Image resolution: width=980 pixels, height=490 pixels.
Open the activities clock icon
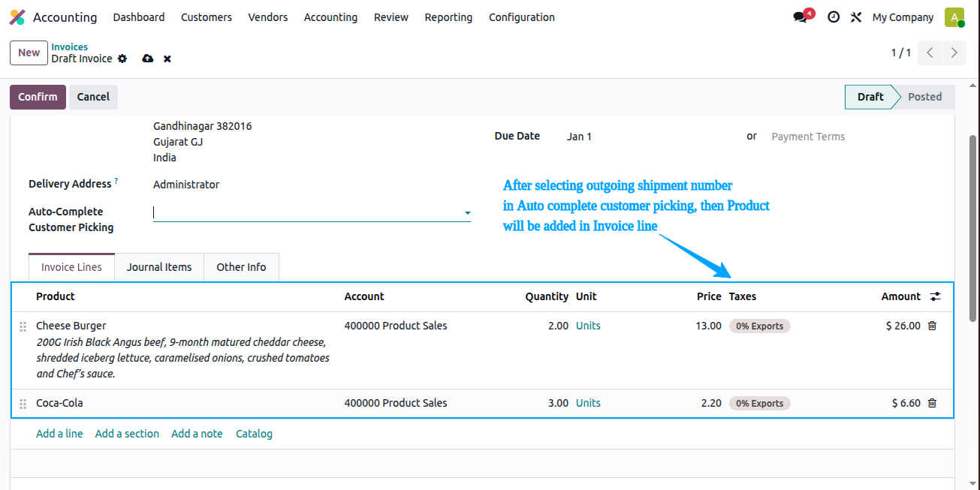click(x=834, y=17)
